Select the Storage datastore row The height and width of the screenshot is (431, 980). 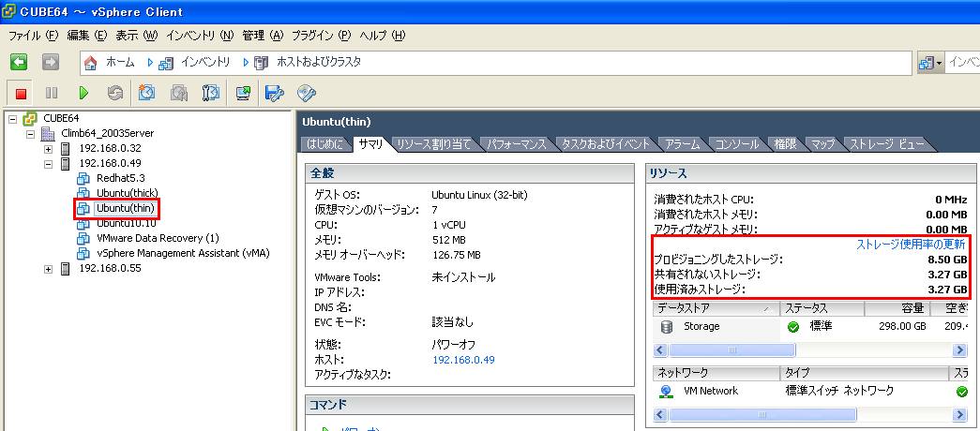(x=810, y=327)
